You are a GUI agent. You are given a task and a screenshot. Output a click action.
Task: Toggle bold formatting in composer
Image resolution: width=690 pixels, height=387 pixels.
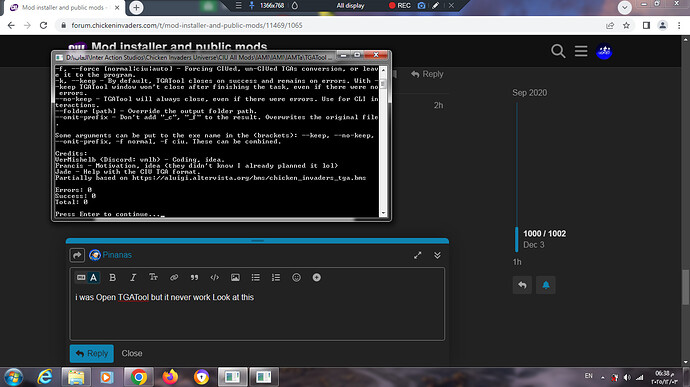pyautogui.click(x=113, y=277)
